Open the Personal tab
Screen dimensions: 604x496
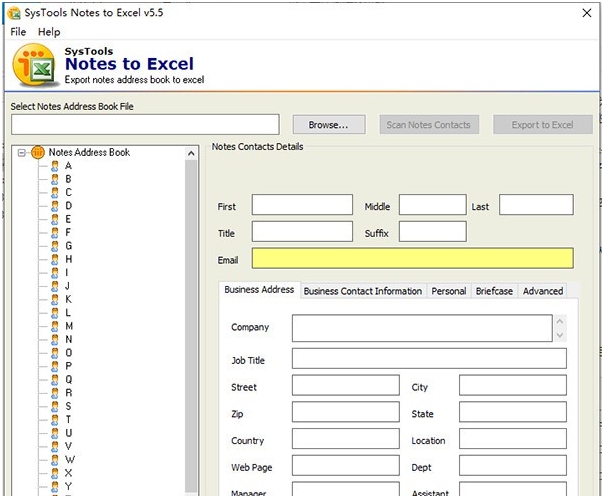449,291
